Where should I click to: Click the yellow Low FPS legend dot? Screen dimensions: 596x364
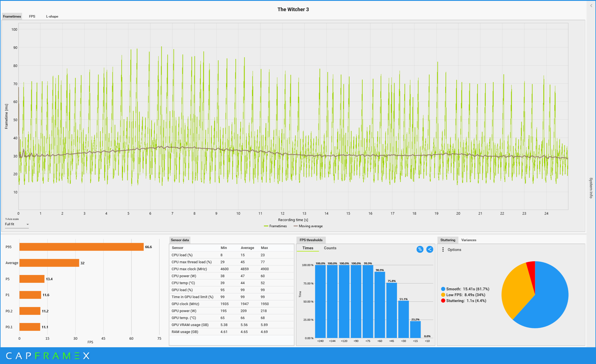(443, 295)
